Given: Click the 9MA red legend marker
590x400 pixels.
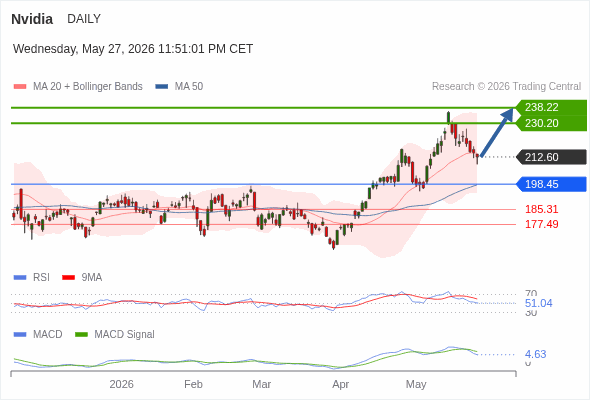Looking at the screenshot, I should pos(68,278).
